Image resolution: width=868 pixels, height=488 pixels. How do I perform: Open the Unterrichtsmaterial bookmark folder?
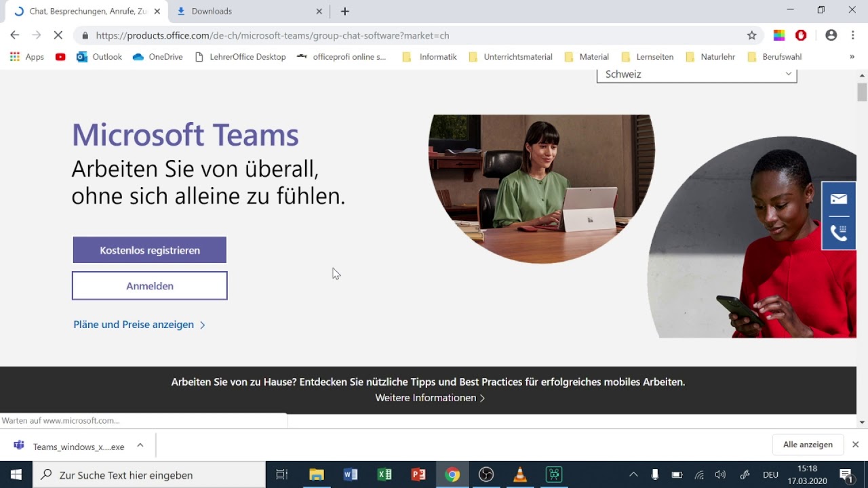[x=511, y=57]
